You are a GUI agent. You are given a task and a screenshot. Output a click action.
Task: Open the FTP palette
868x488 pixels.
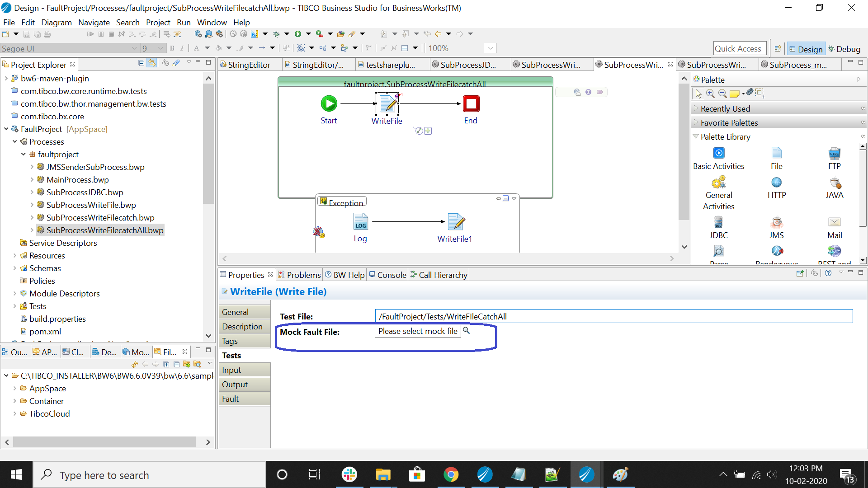tap(834, 158)
